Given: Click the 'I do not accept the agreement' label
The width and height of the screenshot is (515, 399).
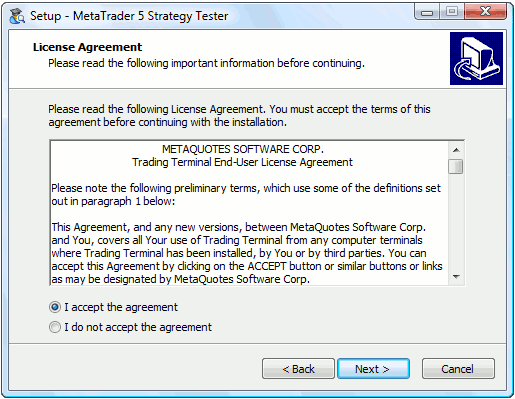Looking at the screenshot, I should click(x=138, y=327).
